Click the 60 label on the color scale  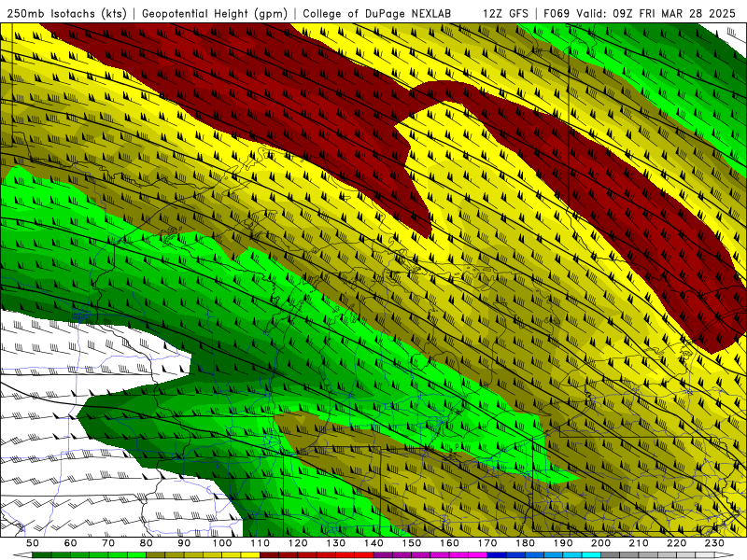tap(71, 543)
